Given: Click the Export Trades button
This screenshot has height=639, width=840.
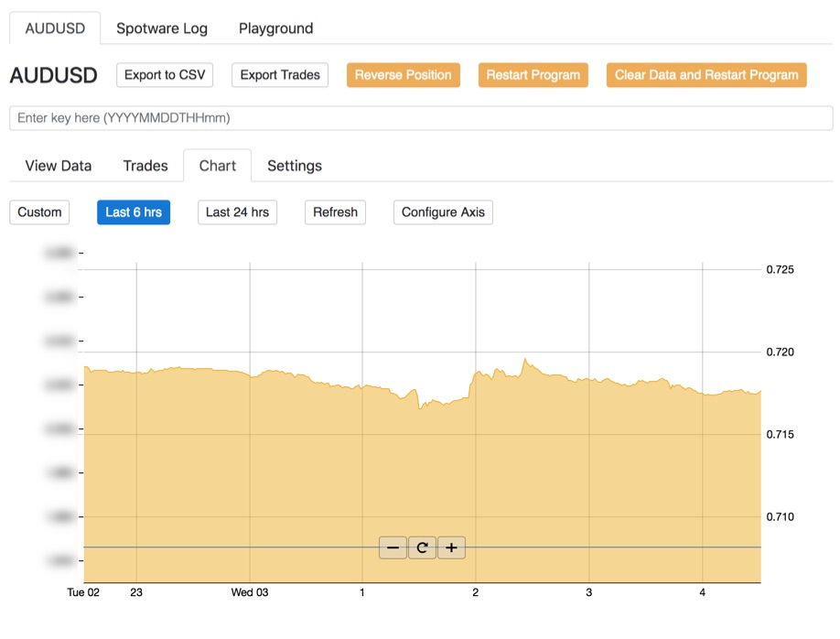Looking at the screenshot, I should pos(280,75).
